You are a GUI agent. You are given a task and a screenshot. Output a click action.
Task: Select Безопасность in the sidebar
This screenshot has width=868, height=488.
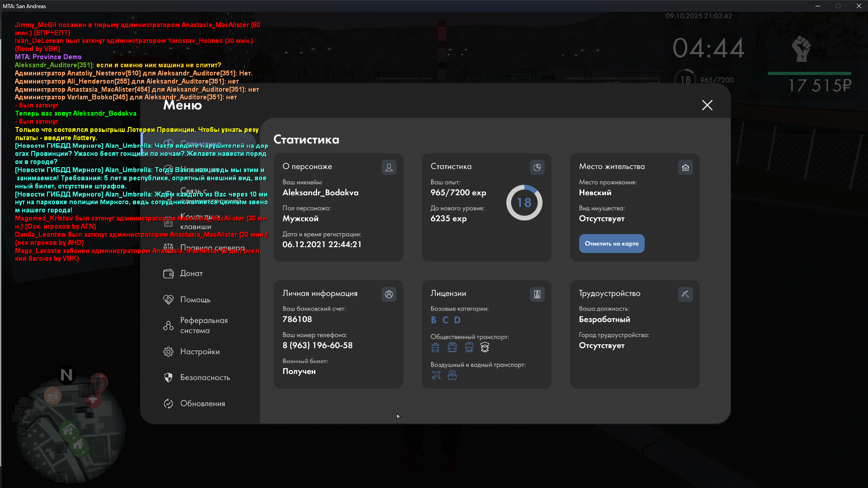tap(205, 377)
